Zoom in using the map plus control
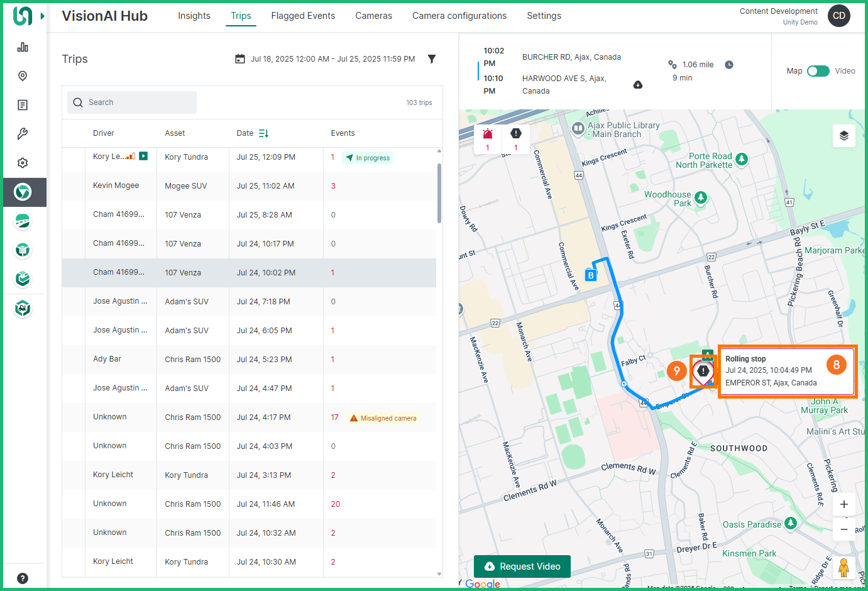868x591 pixels. (844, 504)
